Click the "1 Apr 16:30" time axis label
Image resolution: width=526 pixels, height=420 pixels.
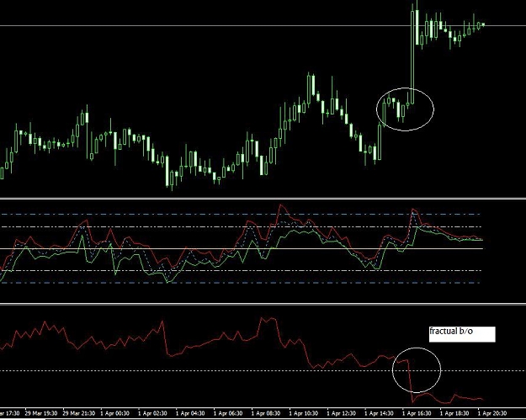point(417,413)
